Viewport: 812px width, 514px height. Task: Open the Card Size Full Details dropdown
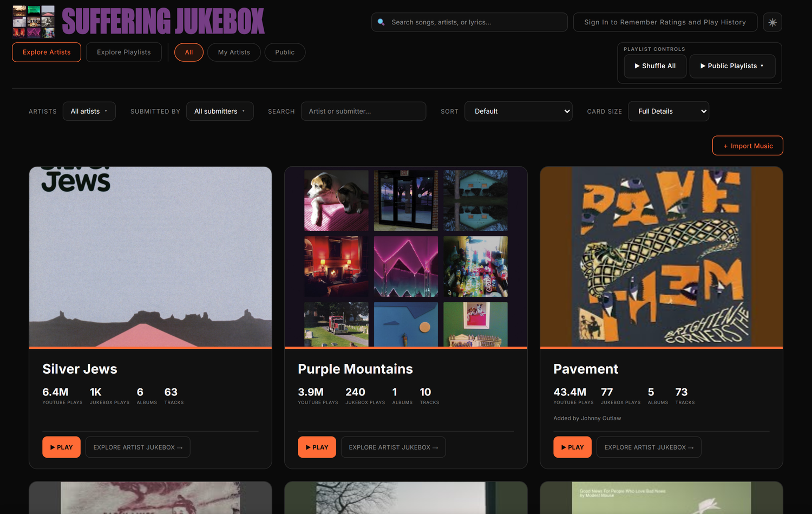point(669,111)
